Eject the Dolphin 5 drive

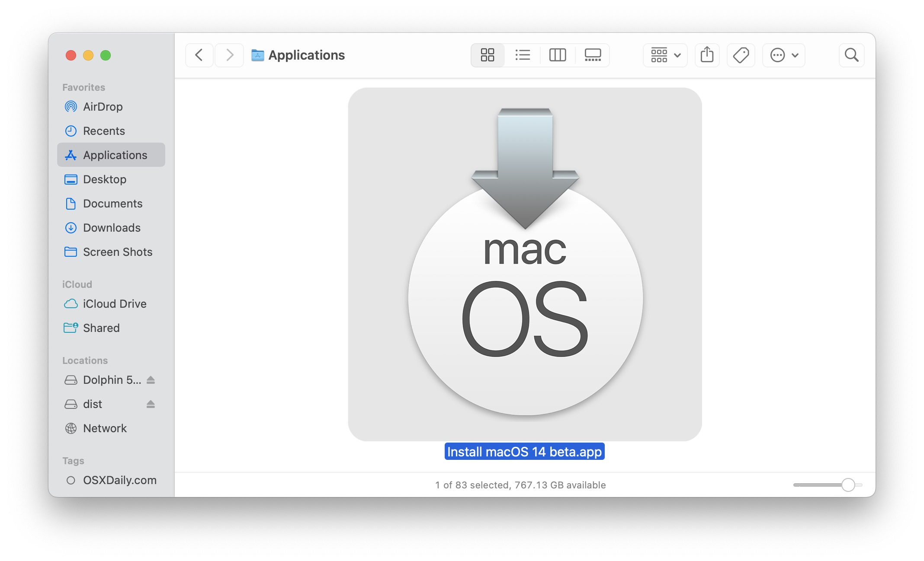[151, 380]
